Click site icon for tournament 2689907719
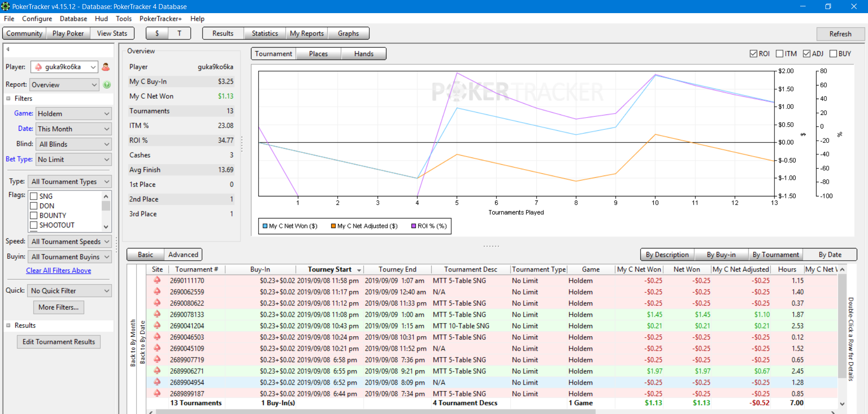 click(157, 360)
